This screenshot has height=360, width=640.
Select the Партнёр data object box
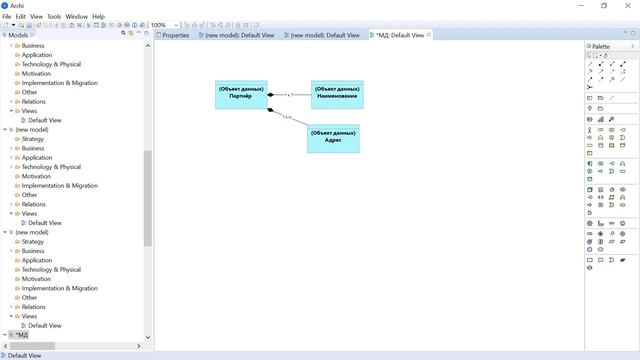click(x=241, y=95)
